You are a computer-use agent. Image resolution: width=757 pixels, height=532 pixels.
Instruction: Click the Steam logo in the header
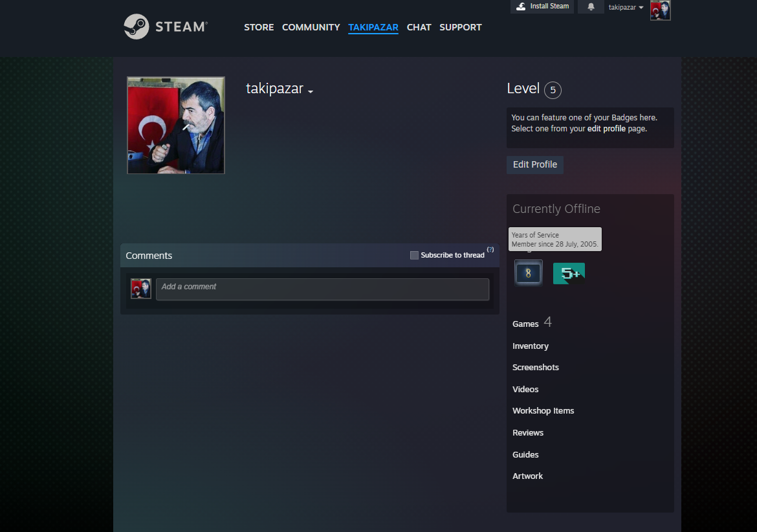click(166, 27)
